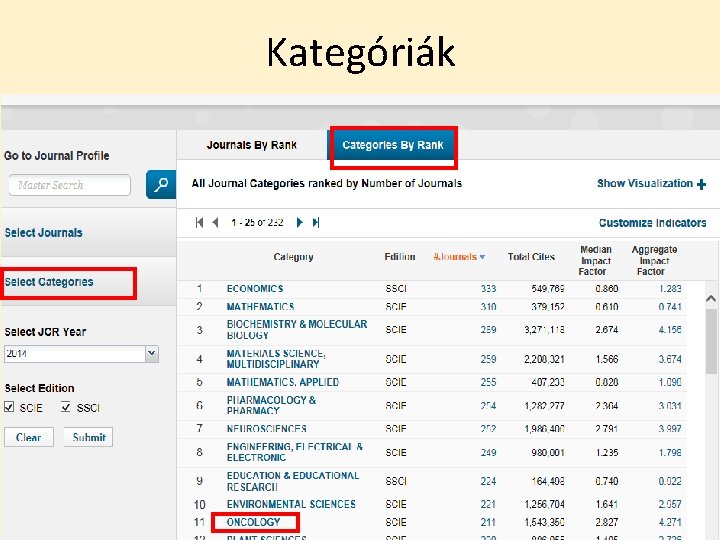
Task: Uncheck the SCIE edition checkbox
Action: [x=9, y=407]
